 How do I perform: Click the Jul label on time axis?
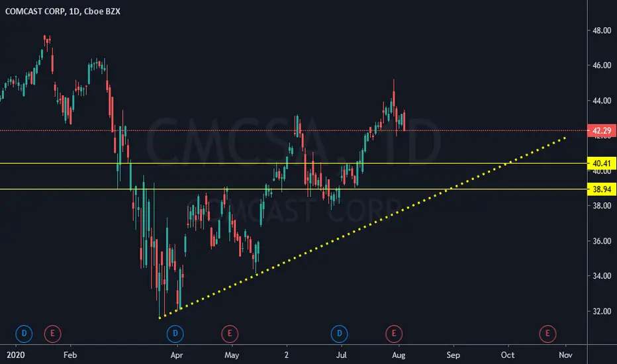341,355
